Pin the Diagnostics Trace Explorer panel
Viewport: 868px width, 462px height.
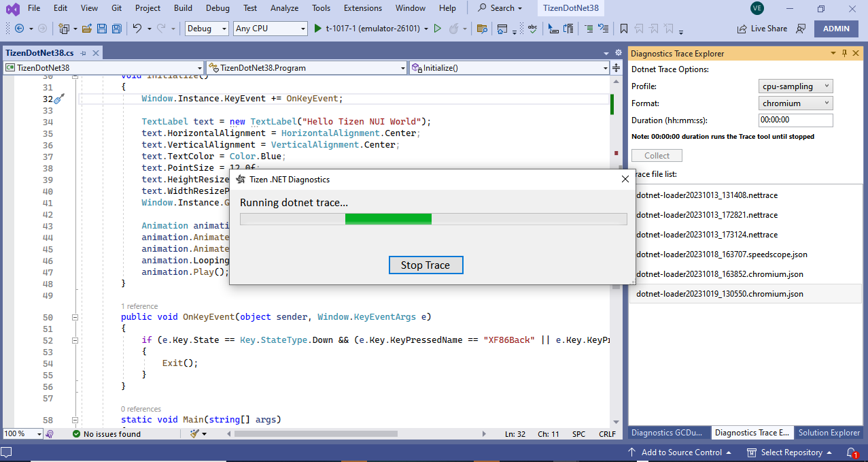tap(843, 53)
